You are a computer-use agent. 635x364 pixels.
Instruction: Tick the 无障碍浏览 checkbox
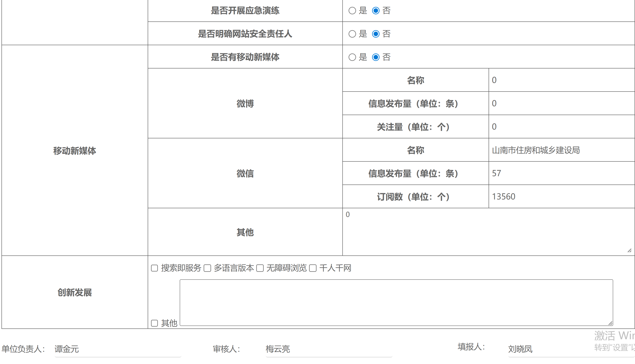[260, 268]
